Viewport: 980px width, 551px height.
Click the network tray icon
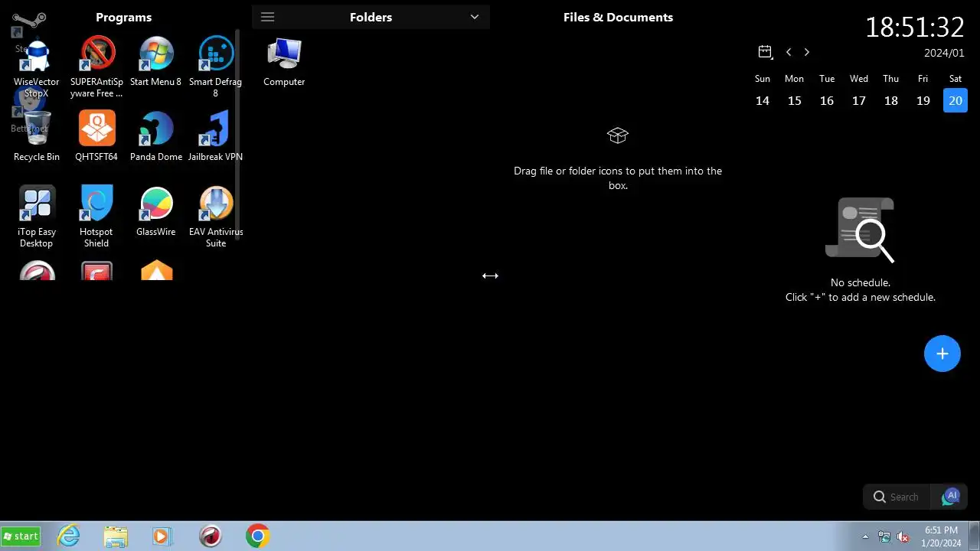884,537
